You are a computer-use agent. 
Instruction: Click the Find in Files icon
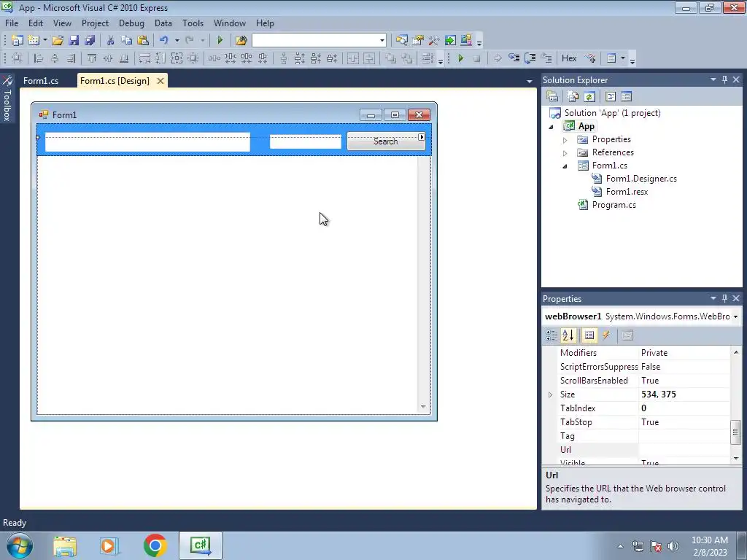(x=241, y=41)
